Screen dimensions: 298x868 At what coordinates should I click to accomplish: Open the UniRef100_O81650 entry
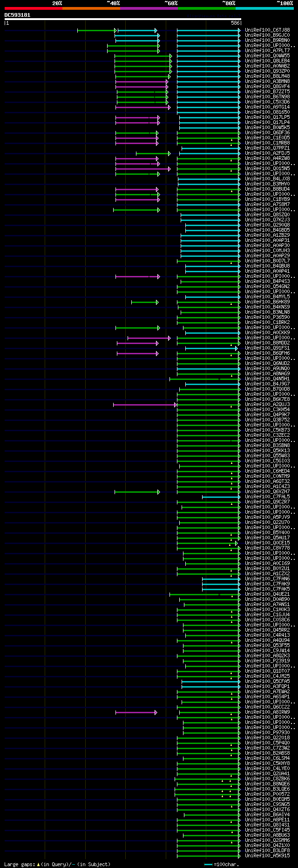(267, 112)
